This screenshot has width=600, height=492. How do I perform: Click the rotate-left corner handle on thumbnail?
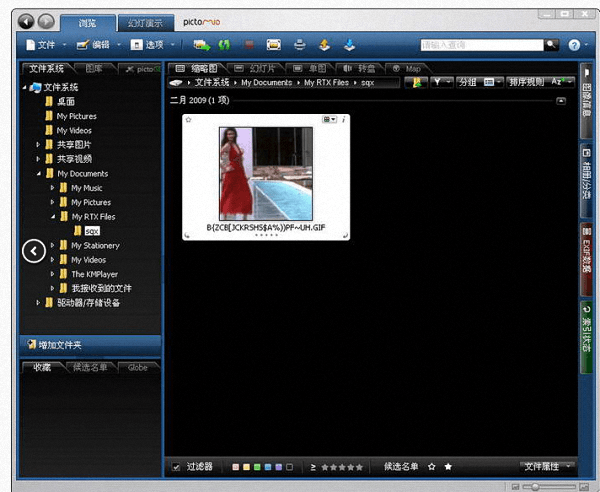coord(187,235)
